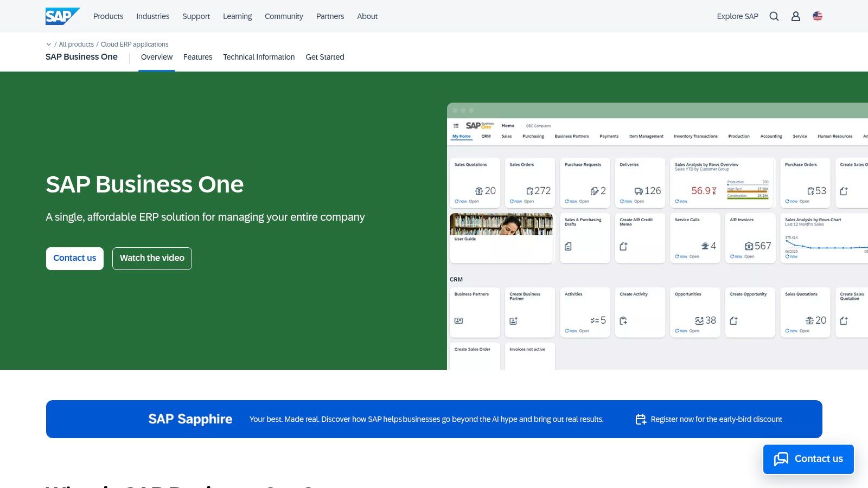
Task: Click the SAP logo in header
Action: 62,16
